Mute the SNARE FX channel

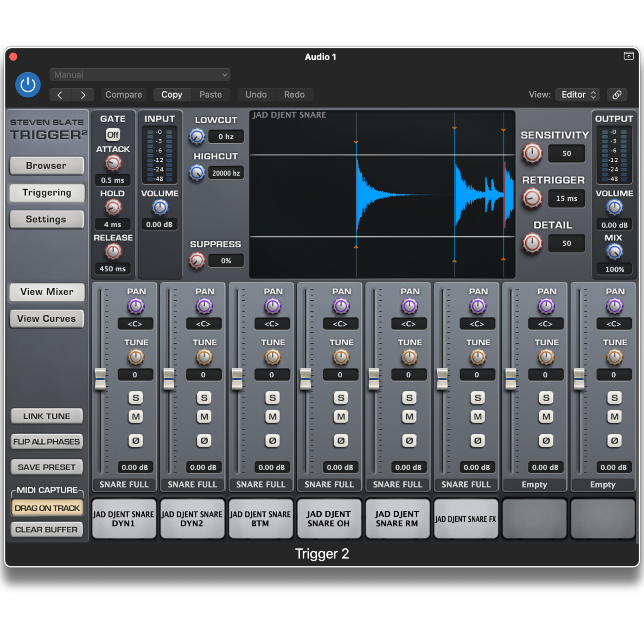[478, 417]
